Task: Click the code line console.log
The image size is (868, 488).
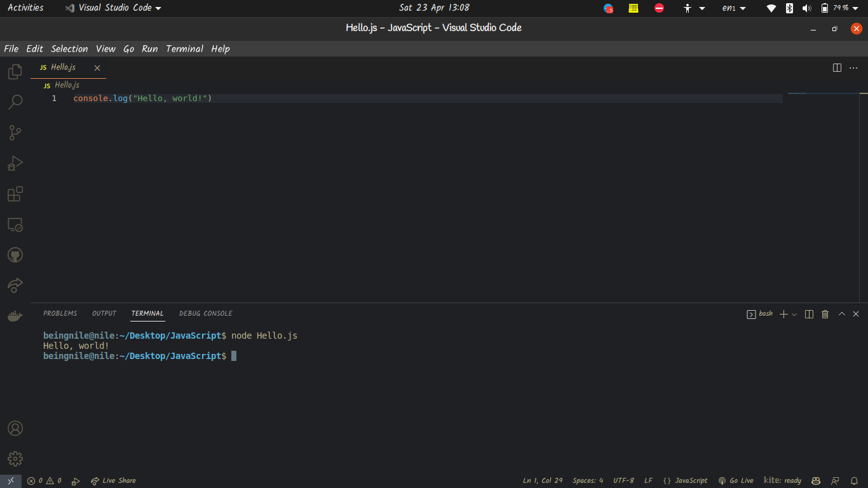Action: 142,98
